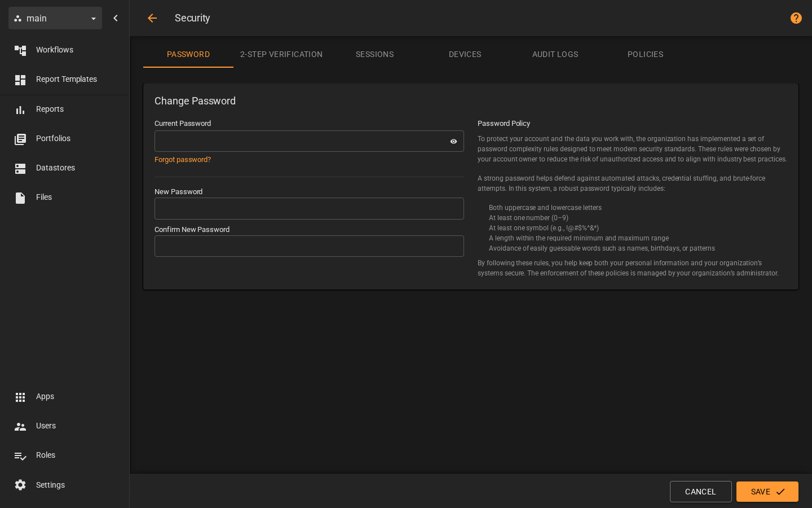Click the Reports bar chart icon

coord(20,110)
